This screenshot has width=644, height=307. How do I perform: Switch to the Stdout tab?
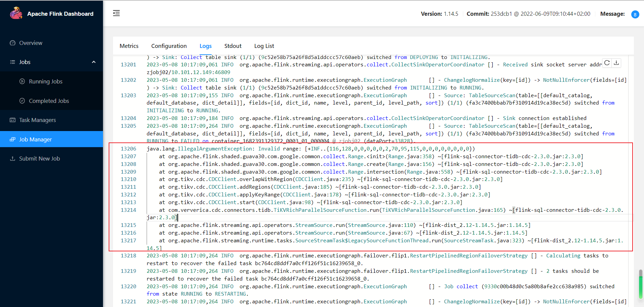point(233,46)
